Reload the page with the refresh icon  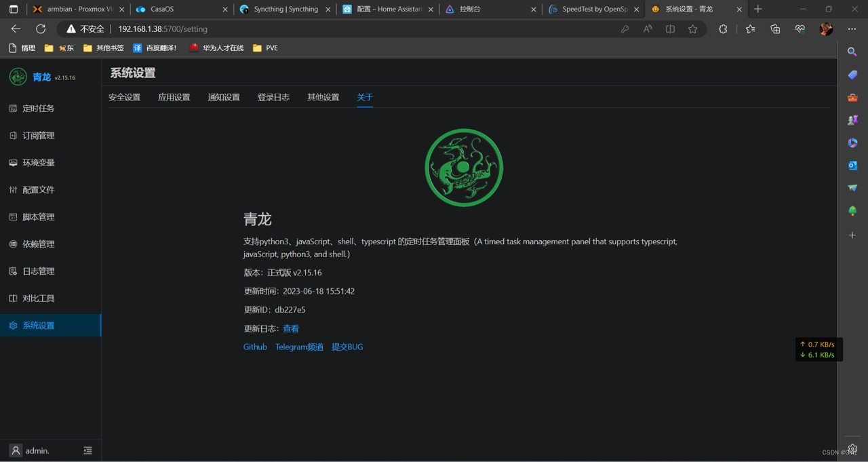[x=41, y=29]
